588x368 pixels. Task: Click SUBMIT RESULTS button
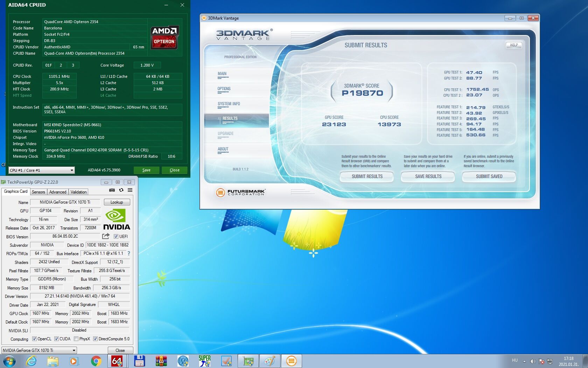tap(367, 176)
